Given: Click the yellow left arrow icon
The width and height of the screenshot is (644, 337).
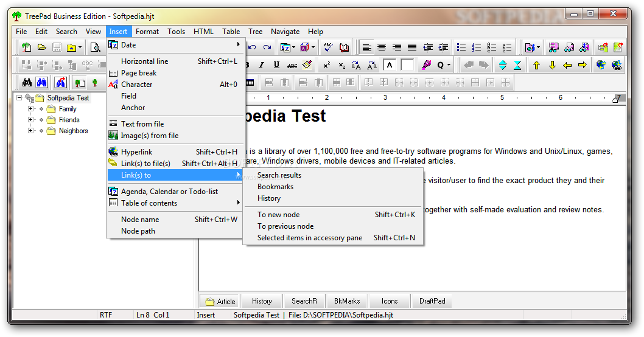Looking at the screenshot, I should (x=567, y=65).
